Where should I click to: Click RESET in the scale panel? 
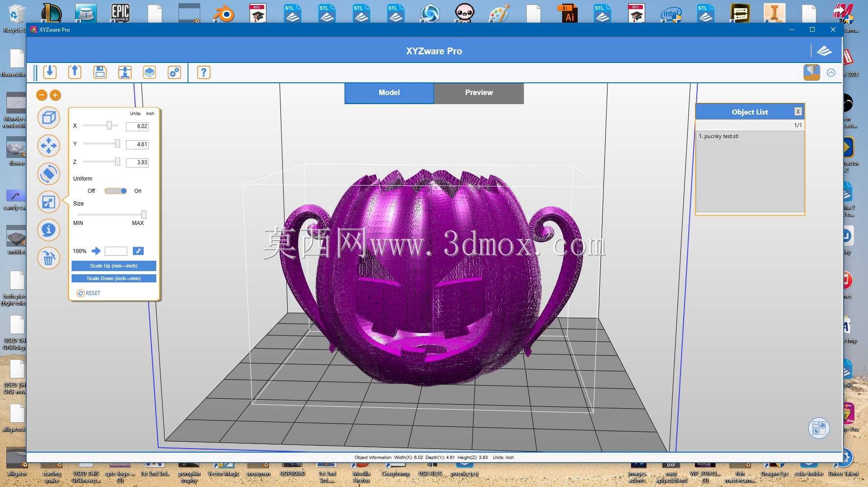coord(89,293)
